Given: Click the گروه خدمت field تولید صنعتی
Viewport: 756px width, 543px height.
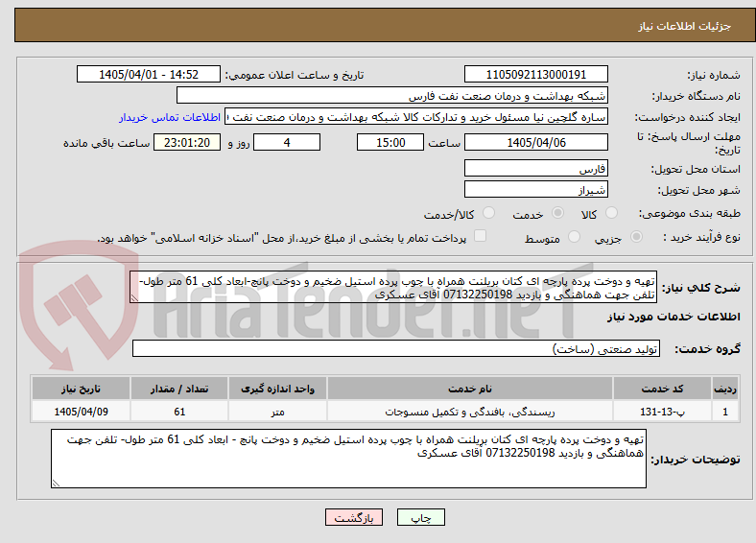Looking at the screenshot, I should pyautogui.click(x=396, y=348).
